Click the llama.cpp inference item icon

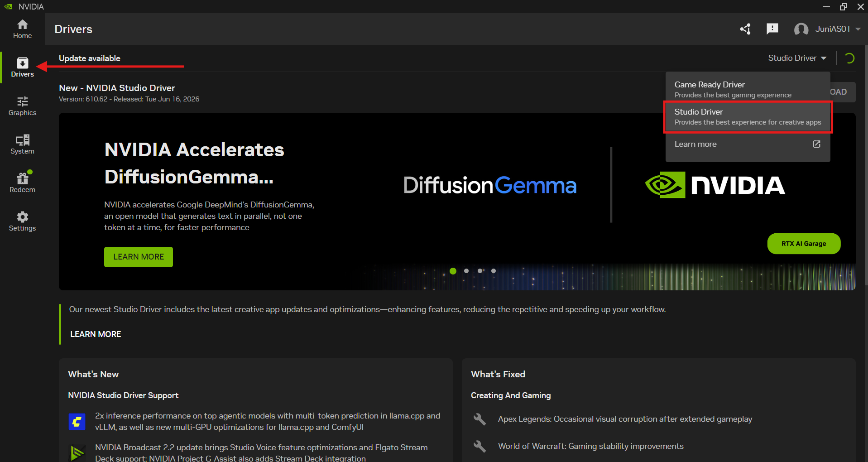77,422
